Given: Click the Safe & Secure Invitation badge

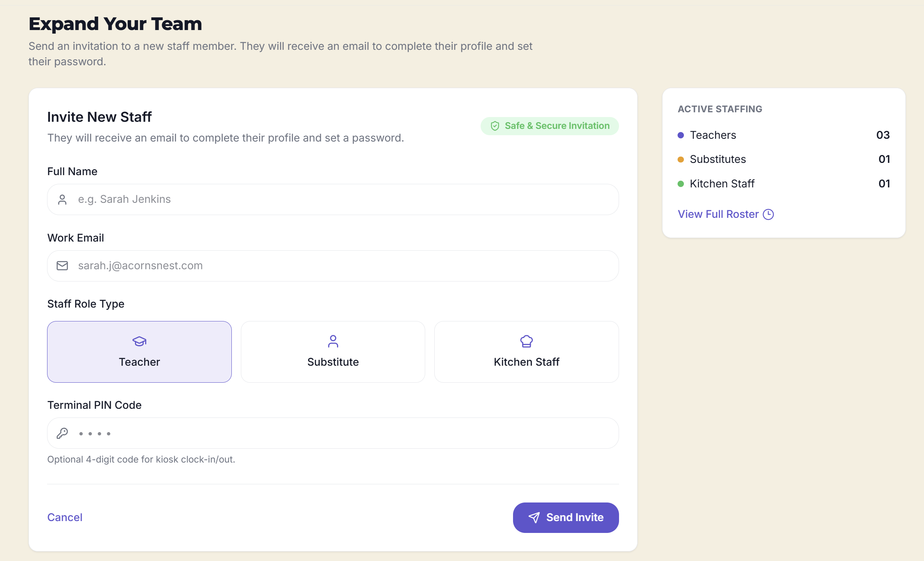Looking at the screenshot, I should [549, 126].
